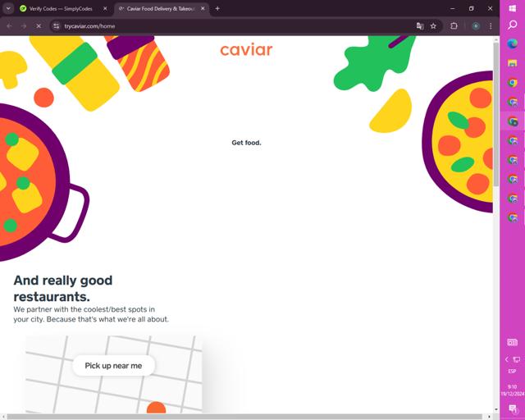Click scrollbar up arrow
This screenshot has width=525, height=420.
pyautogui.click(x=496, y=39)
